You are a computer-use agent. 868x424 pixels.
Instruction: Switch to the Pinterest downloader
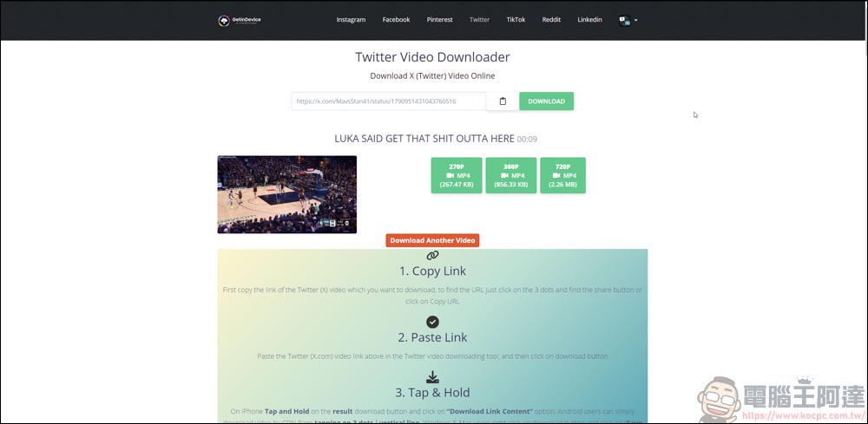(439, 20)
